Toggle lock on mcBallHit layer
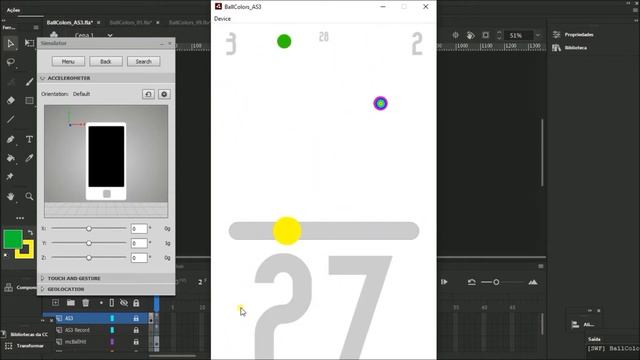The width and height of the screenshot is (640, 360). pos(136,342)
